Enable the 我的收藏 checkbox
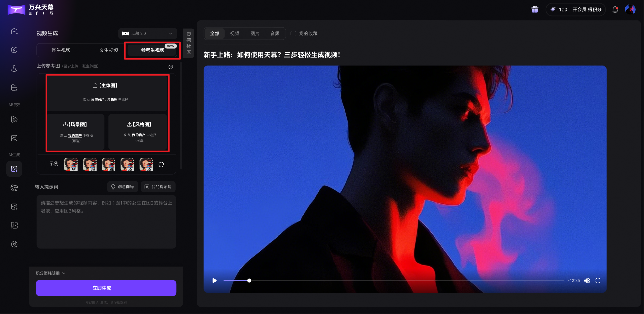 pyautogui.click(x=293, y=33)
